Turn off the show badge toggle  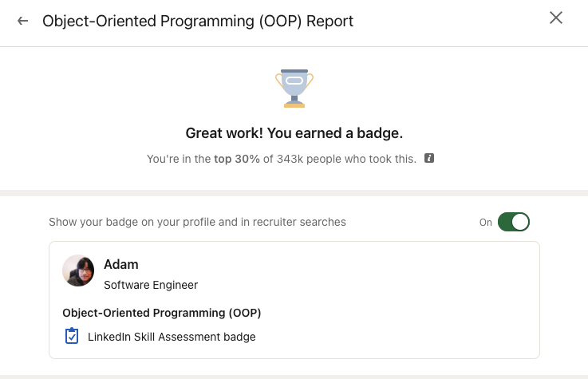point(513,222)
